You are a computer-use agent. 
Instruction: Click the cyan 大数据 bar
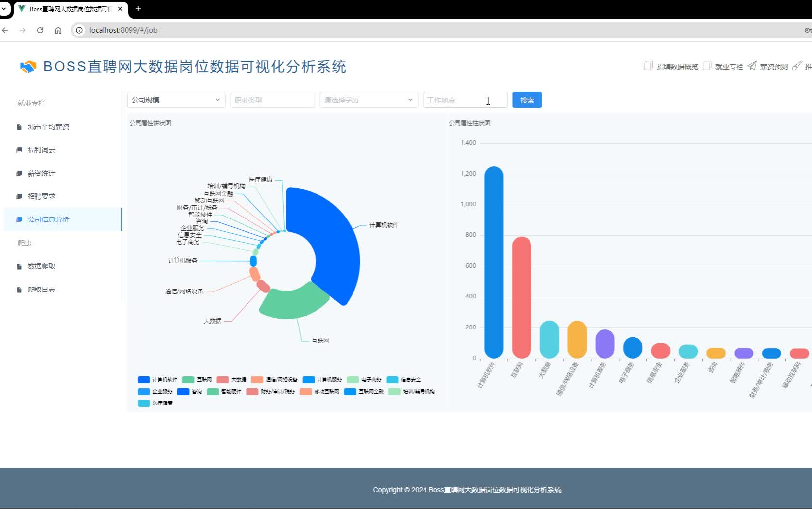click(549, 339)
